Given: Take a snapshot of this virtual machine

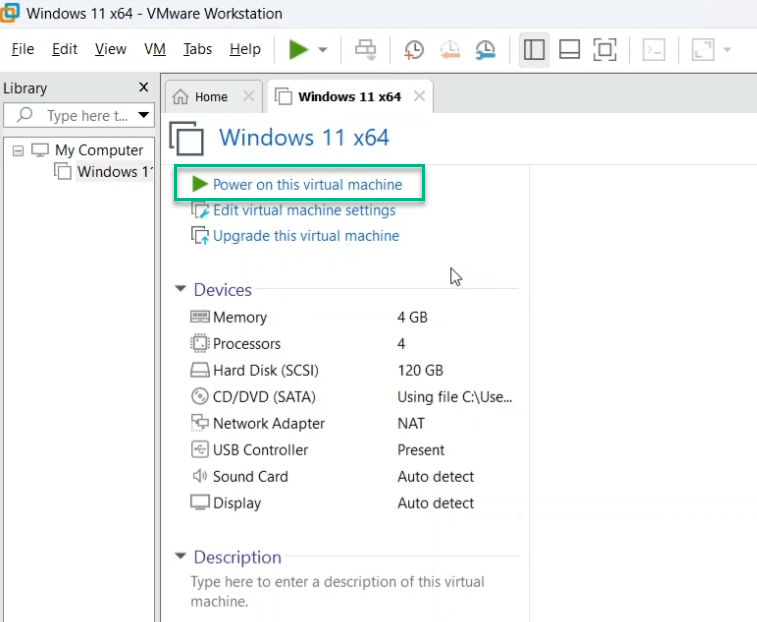Looking at the screenshot, I should point(413,50).
